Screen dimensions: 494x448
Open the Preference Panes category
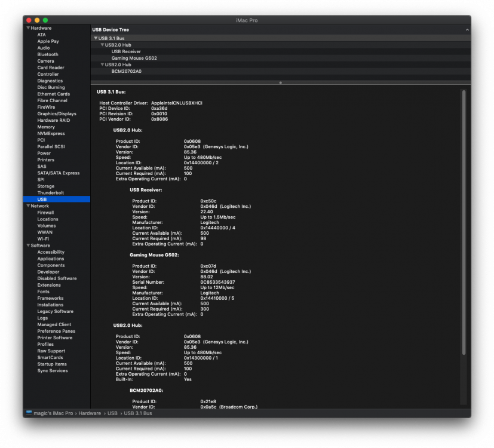point(56,331)
